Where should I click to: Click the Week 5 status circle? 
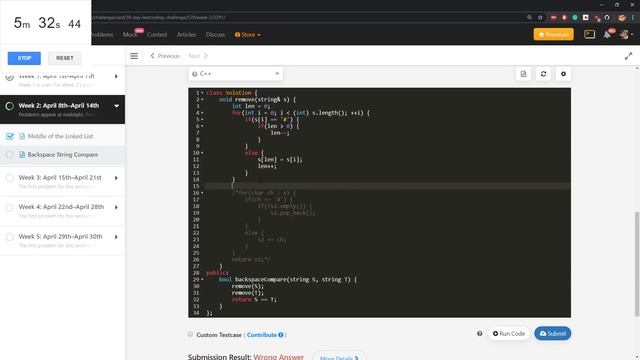pyautogui.click(x=10, y=237)
